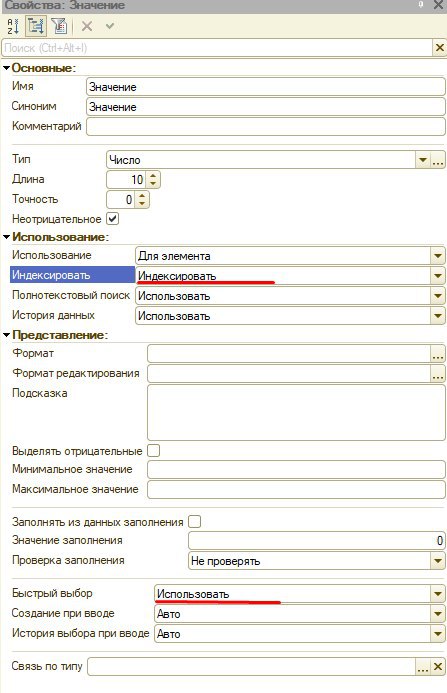Sort properties alphabetically with A-Z icon
Image resolution: width=447 pixels, height=693 pixels.
13,26
